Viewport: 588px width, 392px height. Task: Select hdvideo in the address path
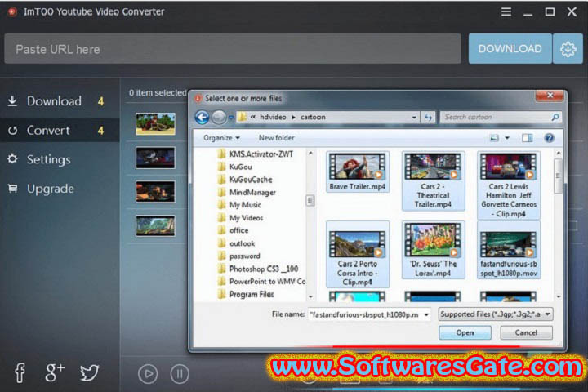coord(273,117)
